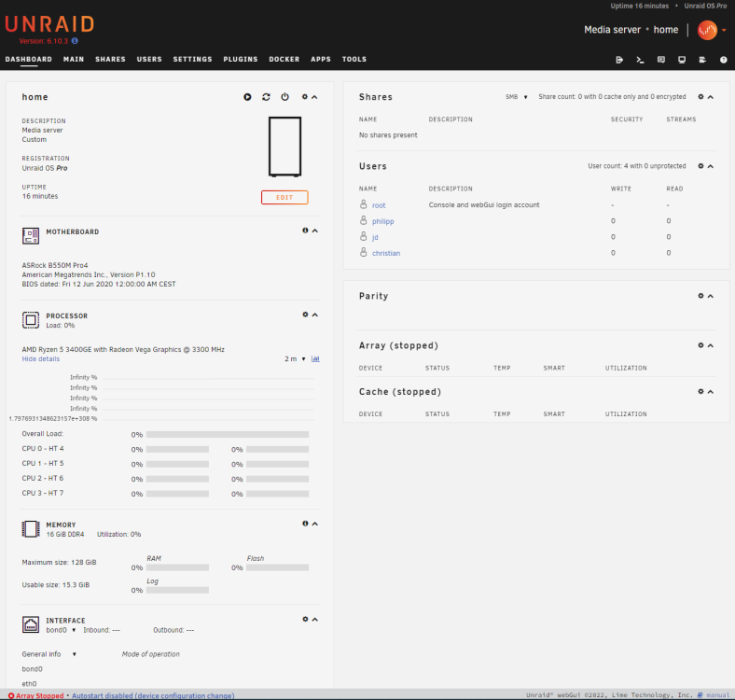This screenshot has width=735, height=700.
Task: Open the feedback icon
Action: 661,60
